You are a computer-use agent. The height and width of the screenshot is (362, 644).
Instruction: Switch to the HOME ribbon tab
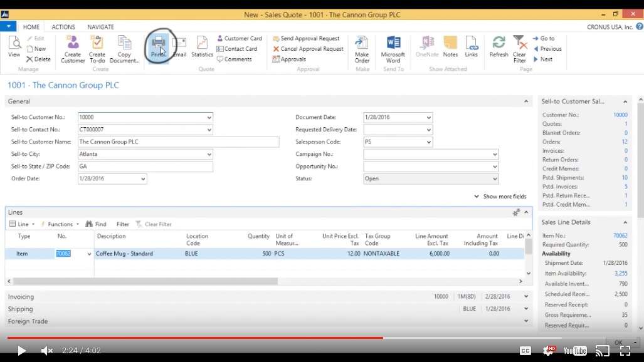tap(31, 27)
